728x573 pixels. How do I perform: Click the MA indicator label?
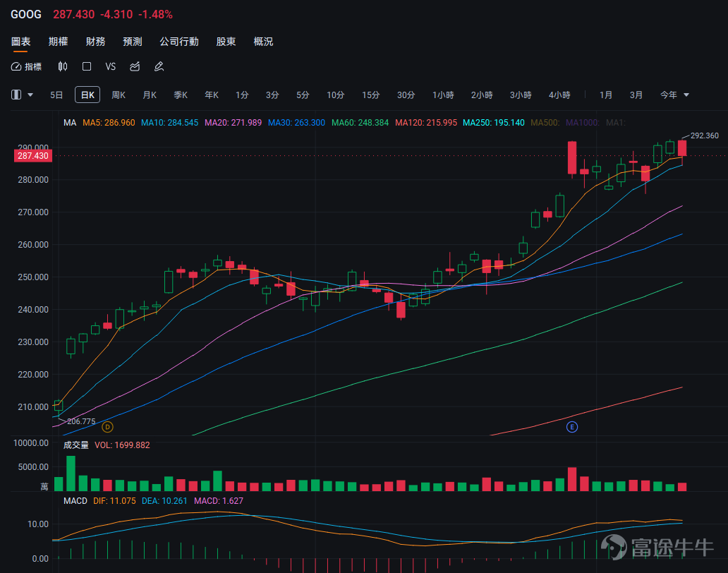coord(70,123)
